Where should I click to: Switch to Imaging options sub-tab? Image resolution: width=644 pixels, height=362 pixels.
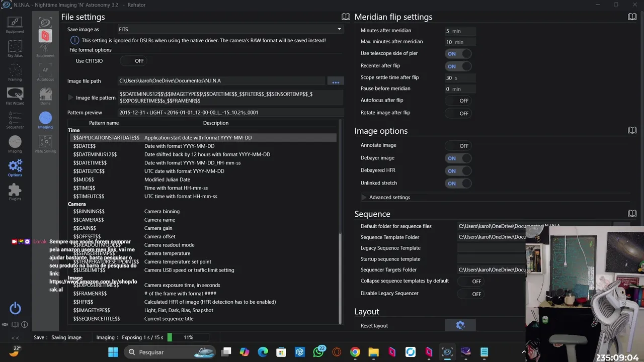coord(45,120)
